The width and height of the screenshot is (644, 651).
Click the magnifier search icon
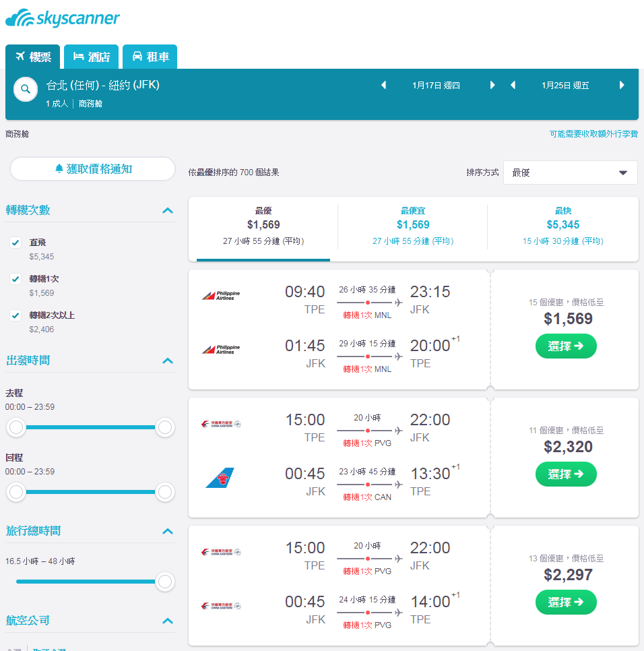click(x=26, y=89)
